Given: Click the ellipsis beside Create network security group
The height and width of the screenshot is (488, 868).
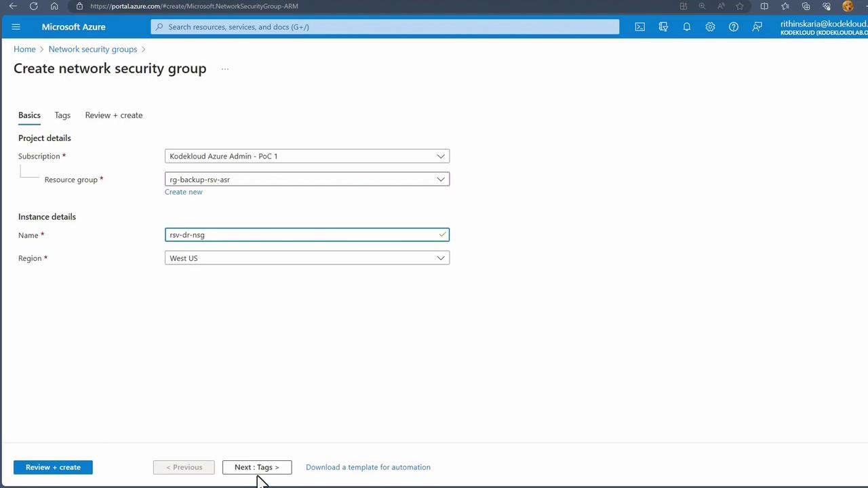Looking at the screenshot, I should click(225, 69).
